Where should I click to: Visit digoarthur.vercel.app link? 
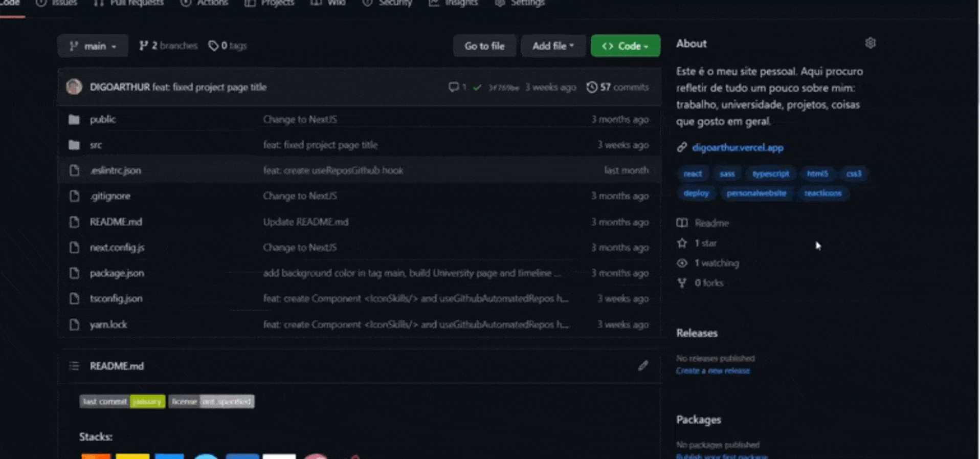pos(738,147)
